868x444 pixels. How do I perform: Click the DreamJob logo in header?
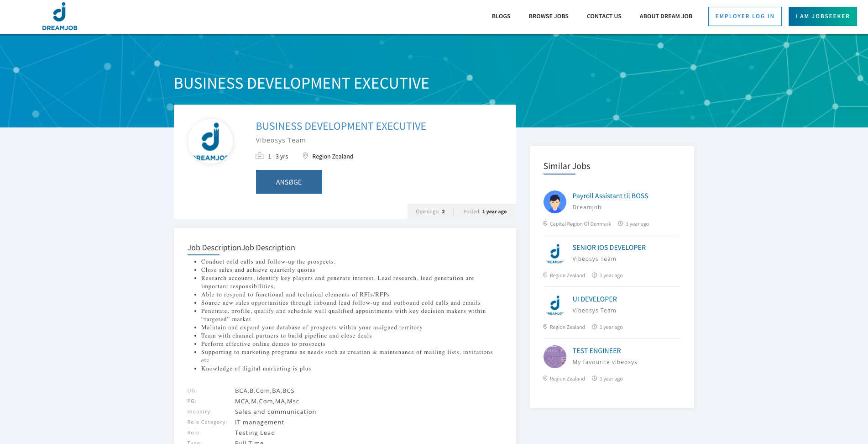pyautogui.click(x=60, y=16)
